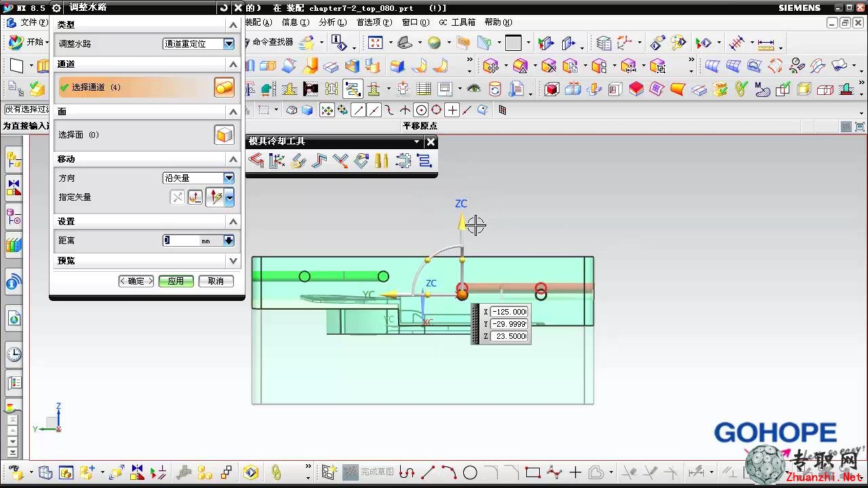This screenshot has height=488, width=868.
Task: Click the coordinate-axis cooling tool icon
Action: tap(277, 161)
